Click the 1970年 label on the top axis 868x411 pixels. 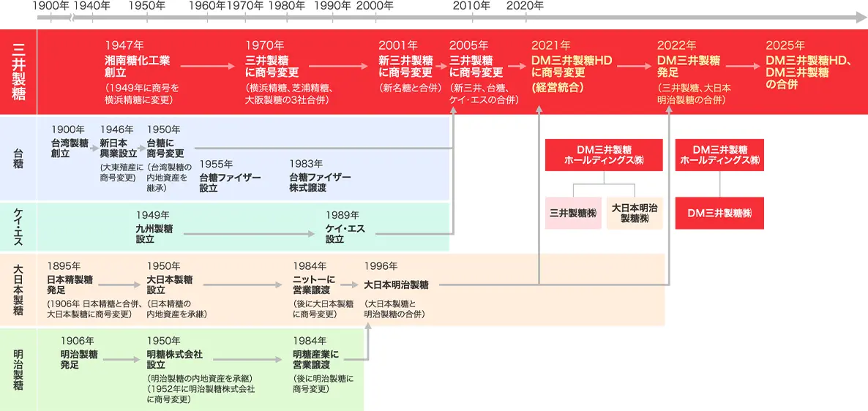click(x=245, y=6)
